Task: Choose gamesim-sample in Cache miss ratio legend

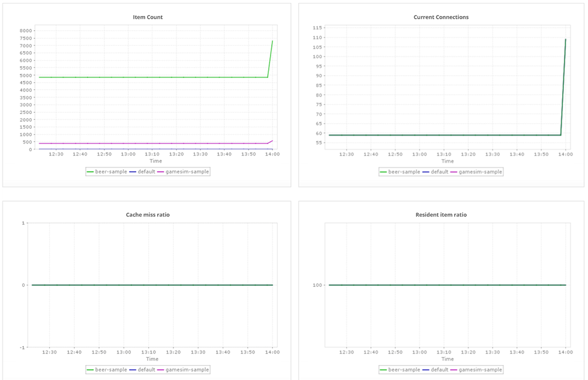Action: tap(183, 370)
